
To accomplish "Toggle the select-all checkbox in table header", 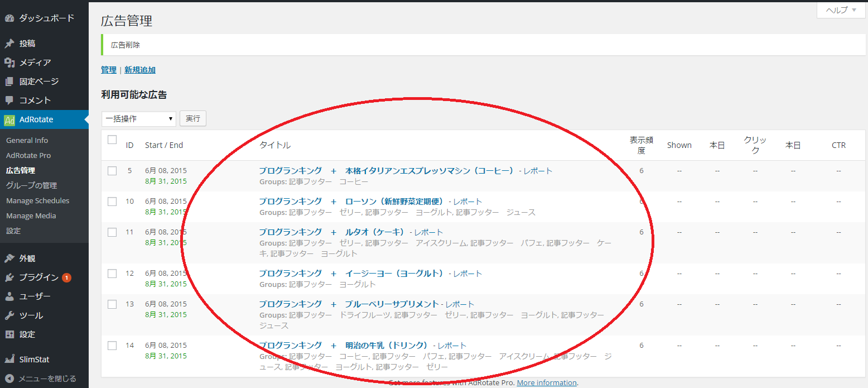I will click(x=112, y=140).
